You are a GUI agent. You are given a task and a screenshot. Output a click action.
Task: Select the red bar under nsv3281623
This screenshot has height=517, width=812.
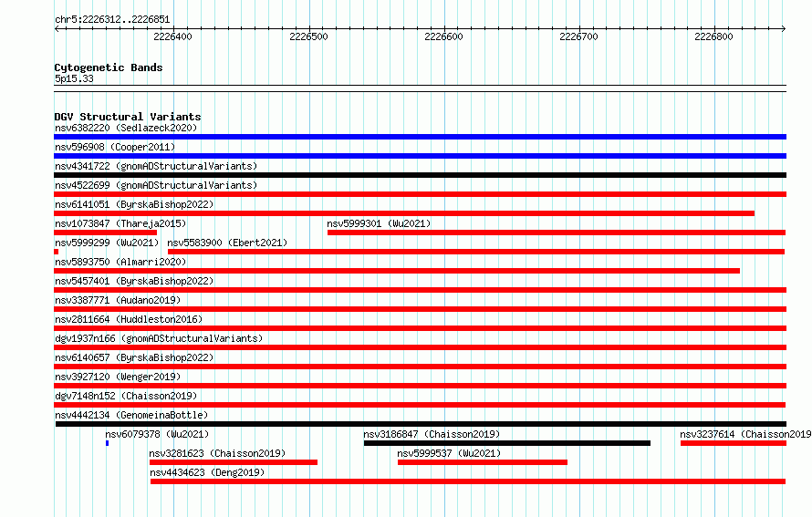coord(234,462)
